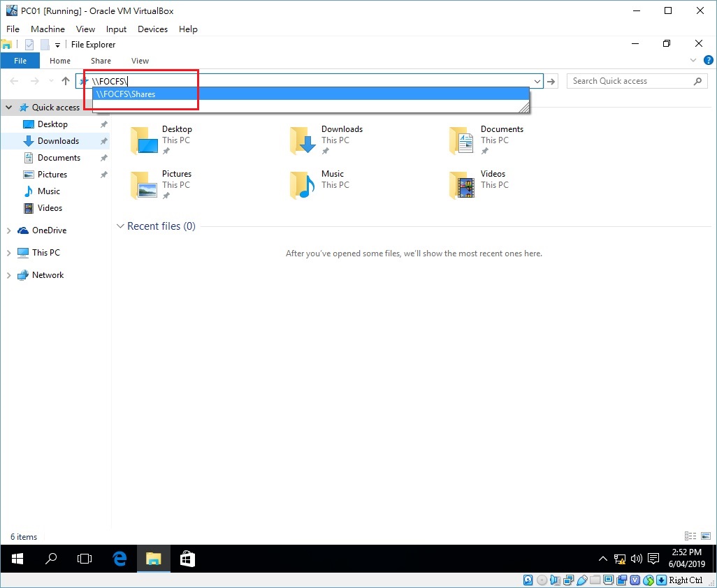717x588 pixels.
Task: Open the File ribbon menu
Action: click(x=20, y=61)
